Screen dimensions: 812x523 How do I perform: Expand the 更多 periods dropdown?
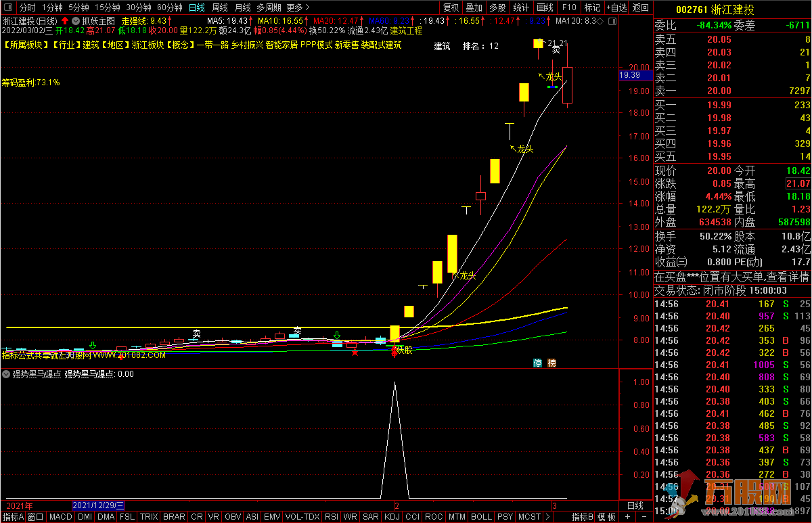(x=298, y=7)
